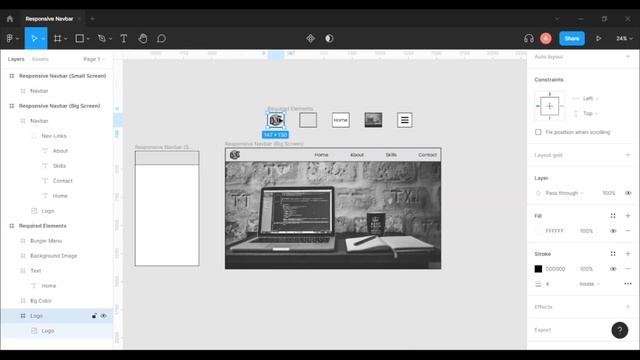The height and width of the screenshot is (360, 640).
Task: Switch to the Layers tab
Action: tap(16, 59)
